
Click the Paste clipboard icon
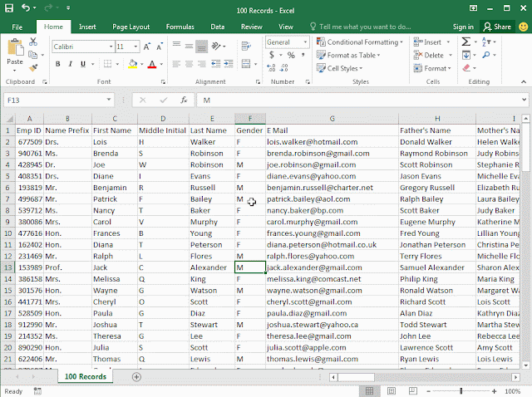15,47
